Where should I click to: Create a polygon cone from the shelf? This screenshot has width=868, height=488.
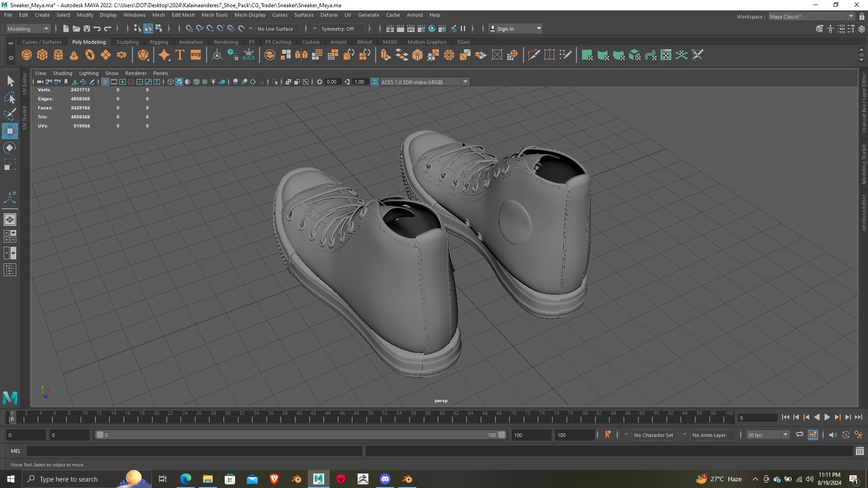[74, 55]
